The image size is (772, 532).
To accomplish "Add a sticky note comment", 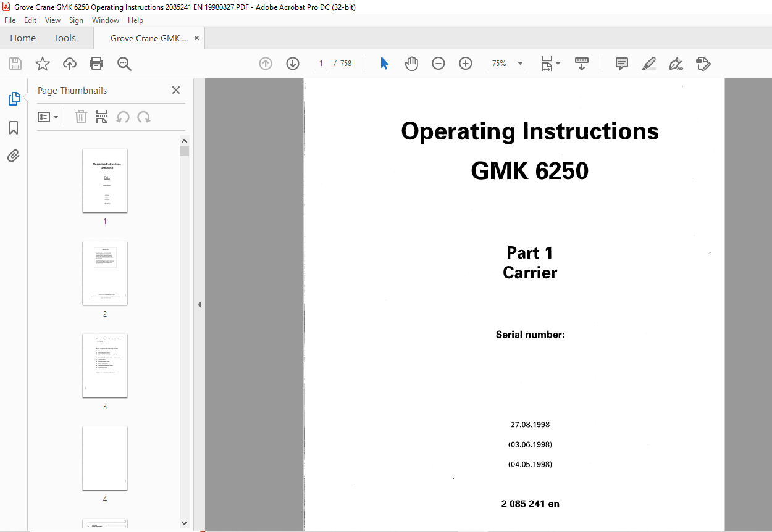I will [622, 64].
